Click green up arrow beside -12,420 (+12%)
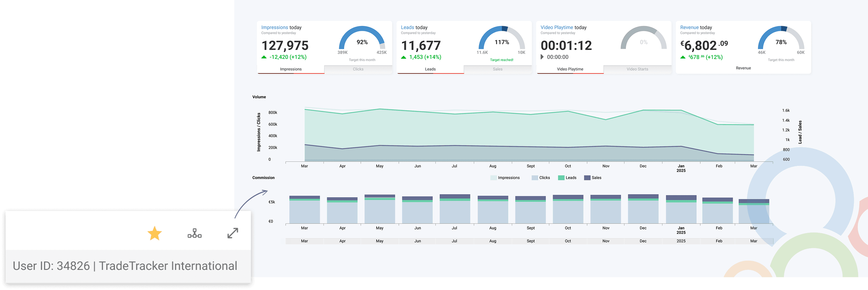The image size is (868, 290). pos(264,57)
